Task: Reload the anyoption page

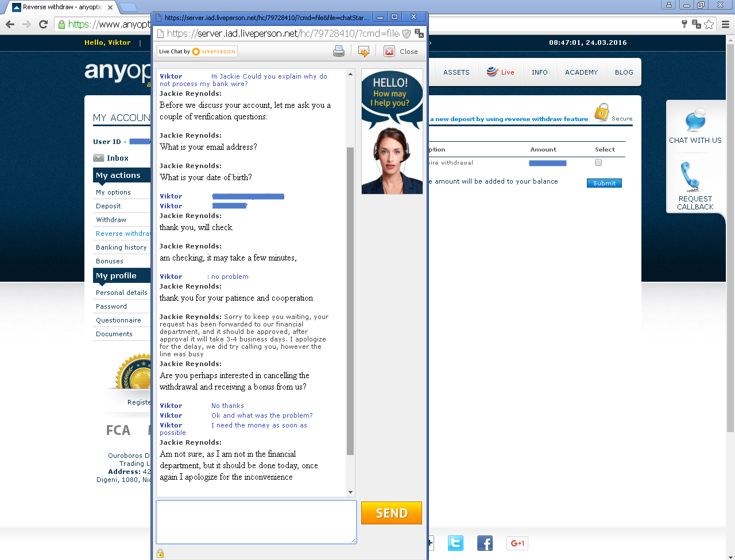Action: point(43,24)
